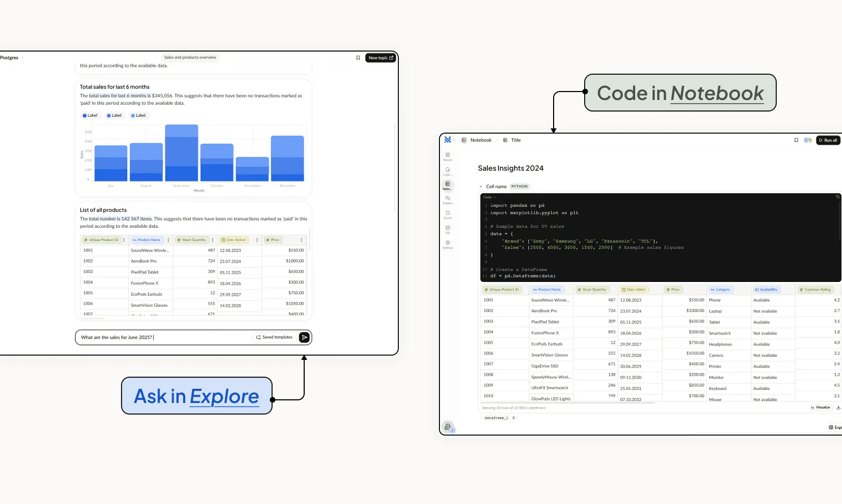Select the AeroBook Pro cell in the Notebook table
842x504 pixels.
(550, 311)
